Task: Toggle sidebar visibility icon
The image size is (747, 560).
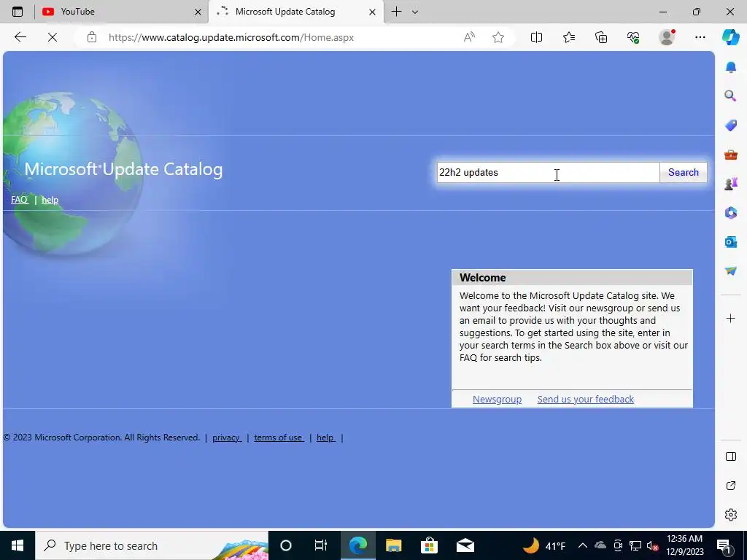Action: pyautogui.click(x=731, y=456)
